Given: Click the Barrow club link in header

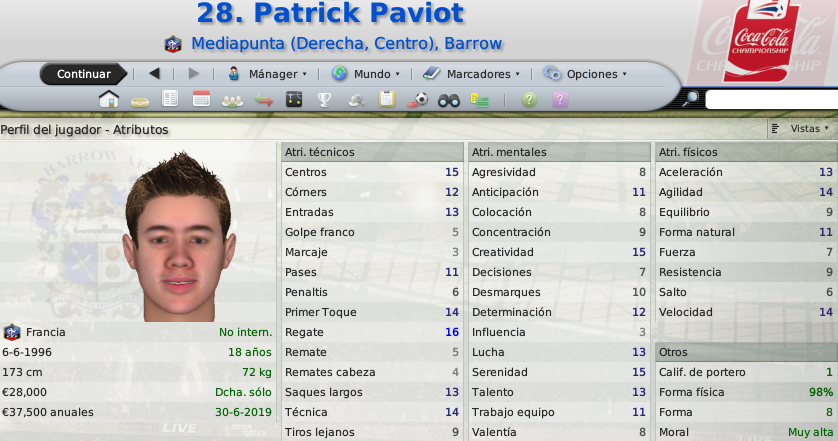Looking at the screenshot, I should [473, 43].
